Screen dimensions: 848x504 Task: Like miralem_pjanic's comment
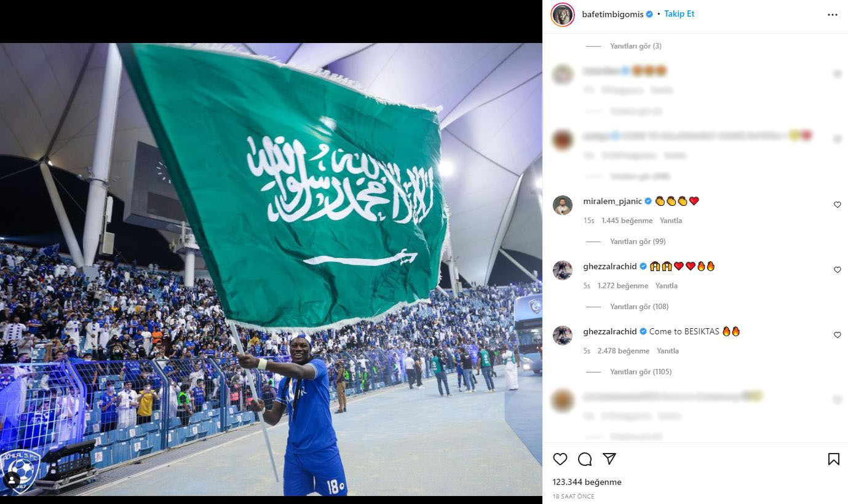[x=837, y=205]
